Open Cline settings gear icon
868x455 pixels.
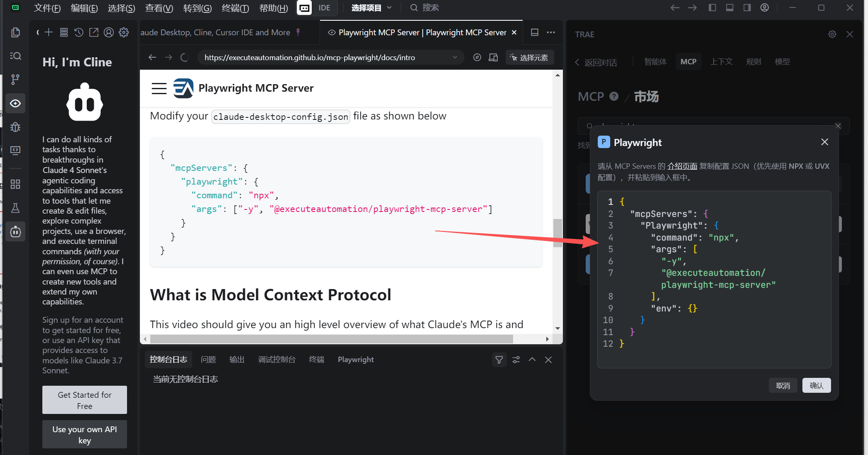pos(124,32)
